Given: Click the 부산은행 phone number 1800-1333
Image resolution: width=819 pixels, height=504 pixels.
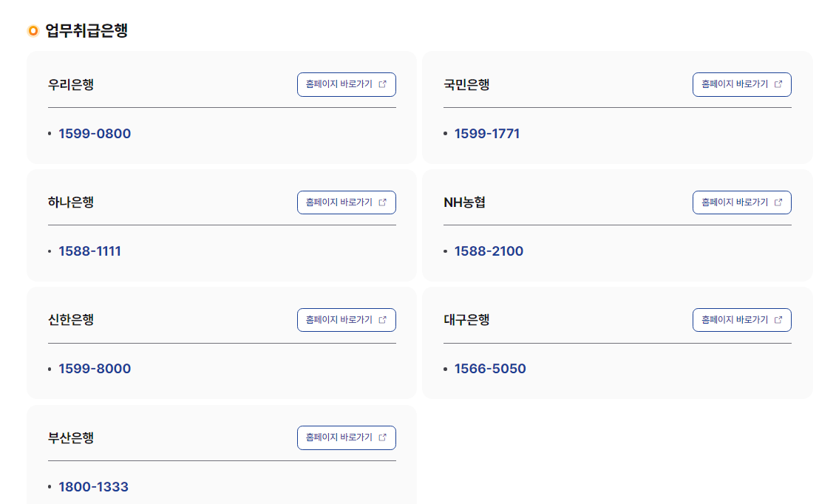Looking at the screenshot, I should click(94, 486).
